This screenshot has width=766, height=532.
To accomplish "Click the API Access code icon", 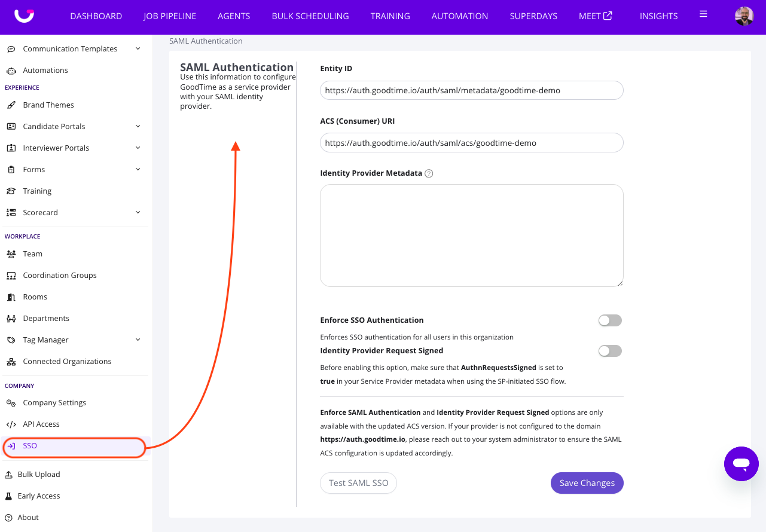I will tap(11, 424).
